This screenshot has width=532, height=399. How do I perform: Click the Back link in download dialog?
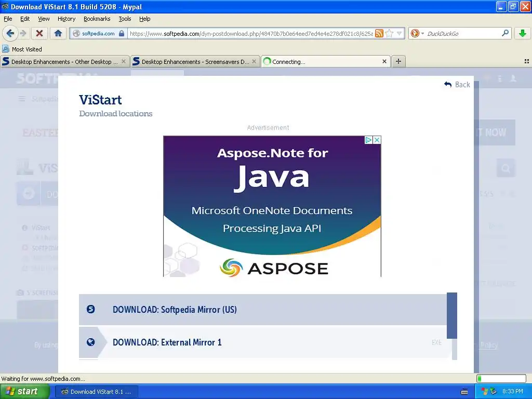pos(457,85)
